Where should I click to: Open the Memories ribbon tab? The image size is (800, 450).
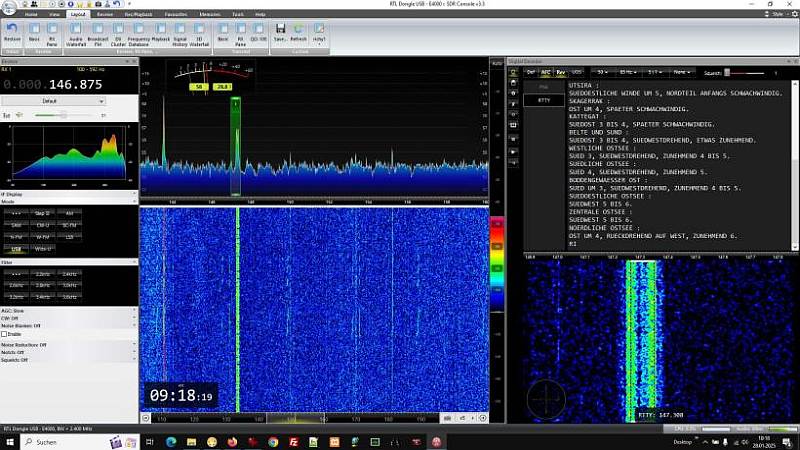point(210,14)
